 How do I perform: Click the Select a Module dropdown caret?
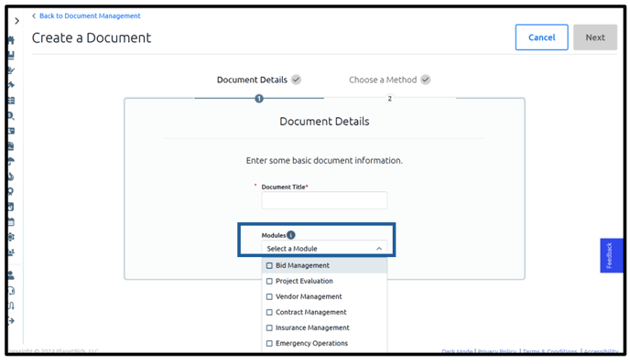point(379,249)
